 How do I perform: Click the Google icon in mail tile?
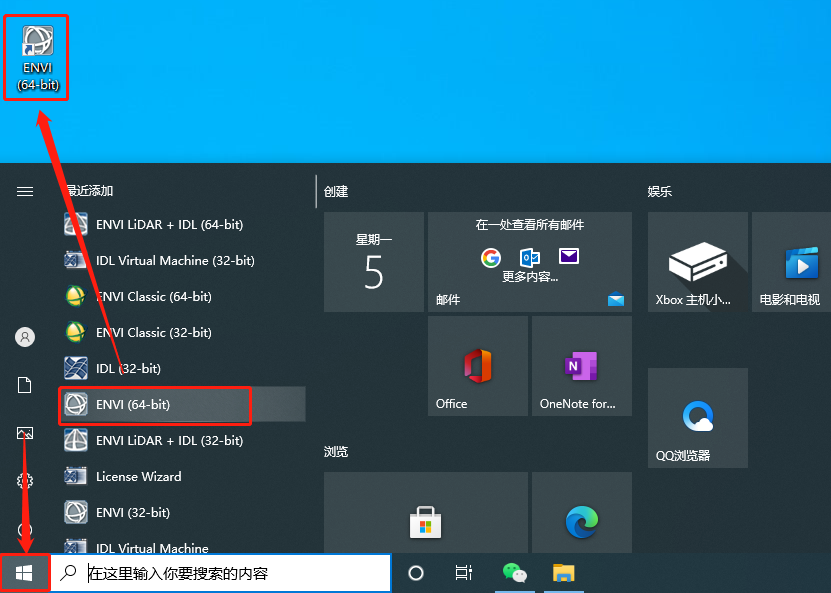coord(491,258)
